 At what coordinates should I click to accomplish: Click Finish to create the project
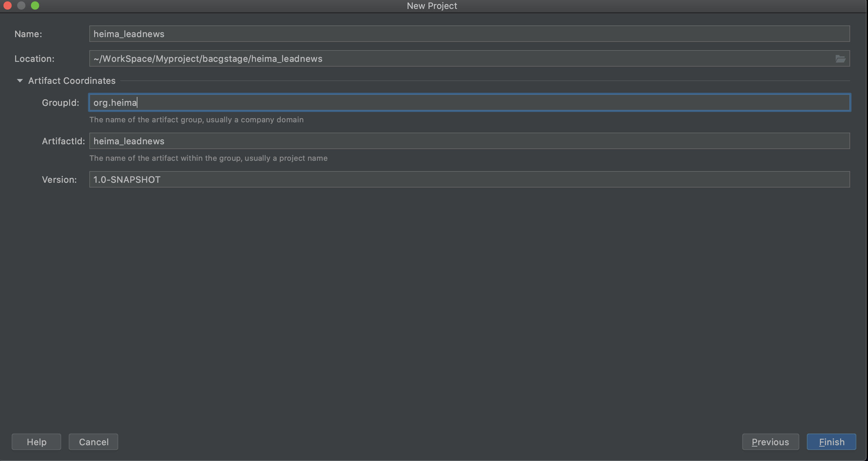[x=831, y=442]
